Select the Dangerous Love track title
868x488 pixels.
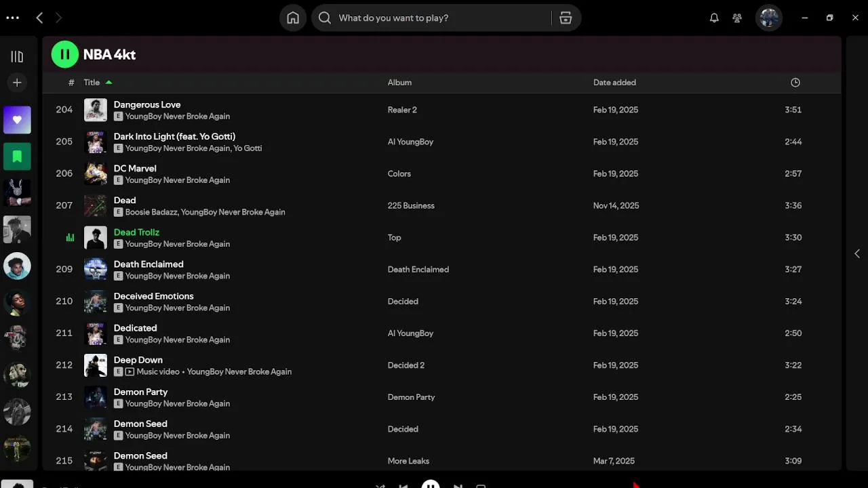pyautogui.click(x=147, y=104)
